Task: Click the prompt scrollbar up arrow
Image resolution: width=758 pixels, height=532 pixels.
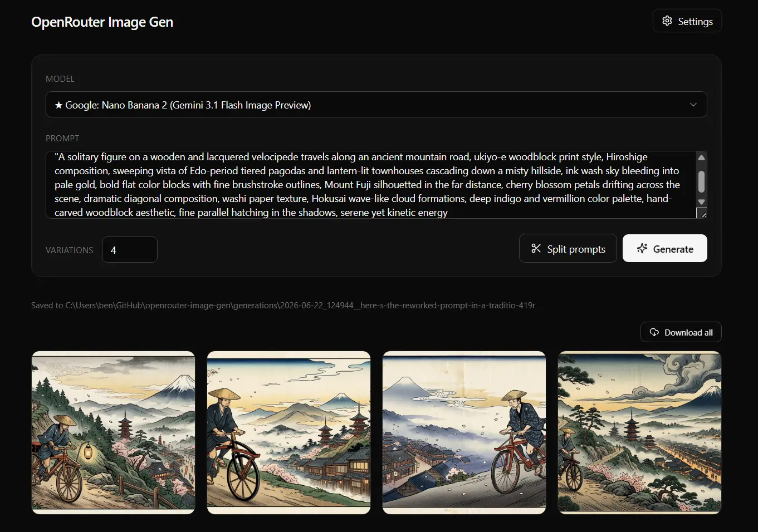Action: [x=702, y=157]
